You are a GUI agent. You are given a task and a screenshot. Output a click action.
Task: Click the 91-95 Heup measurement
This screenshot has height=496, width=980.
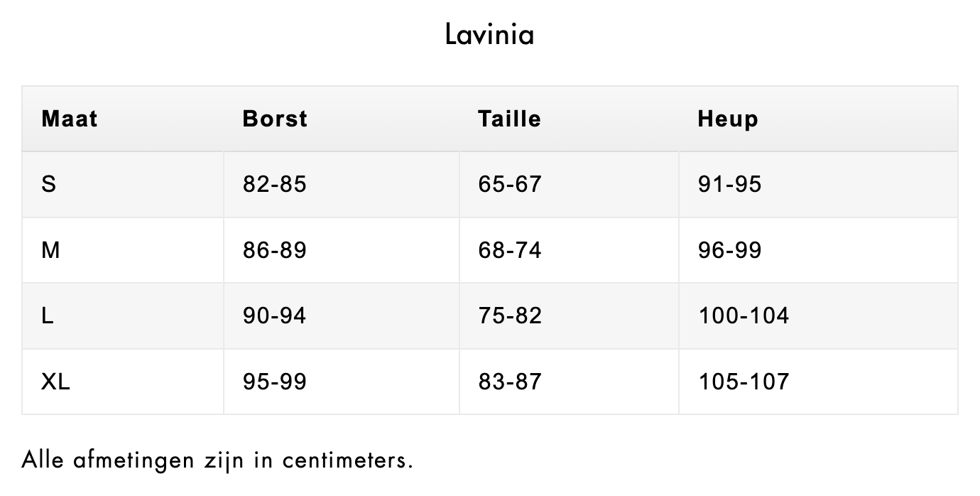pyautogui.click(x=729, y=185)
